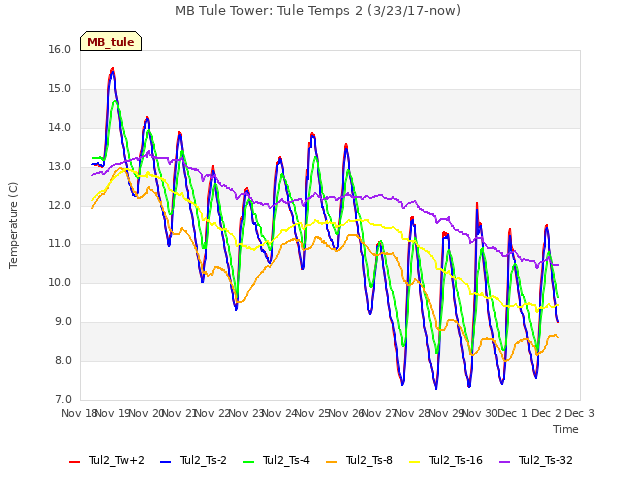
Task: Select the Tul2_Ts-4 legend label
Action: point(286,460)
